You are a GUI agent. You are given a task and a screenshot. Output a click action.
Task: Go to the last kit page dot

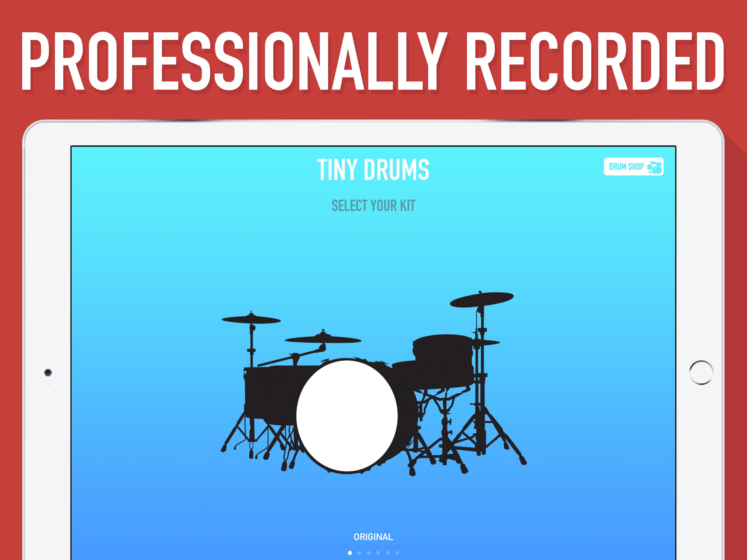pyautogui.click(x=397, y=553)
